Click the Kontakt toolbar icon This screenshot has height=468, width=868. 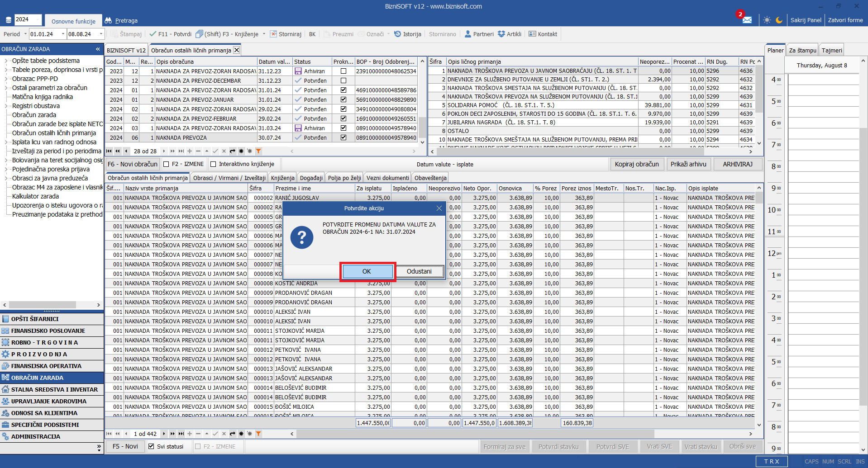click(532, 34)
